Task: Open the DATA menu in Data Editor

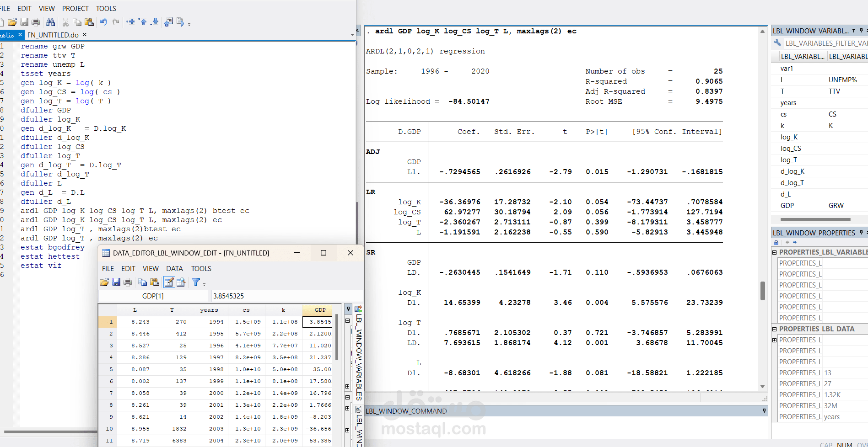Action: (174, 269)
